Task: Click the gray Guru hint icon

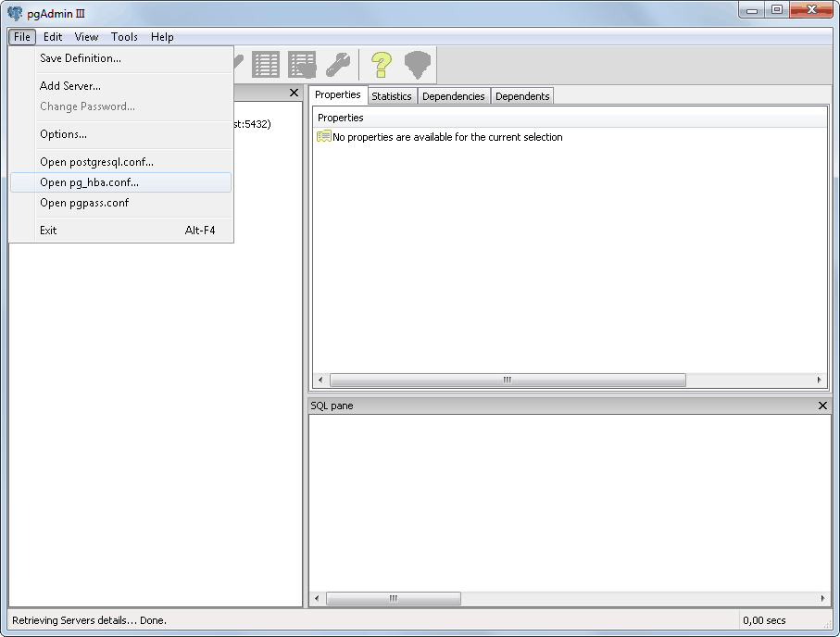Action: pos(418,65)
